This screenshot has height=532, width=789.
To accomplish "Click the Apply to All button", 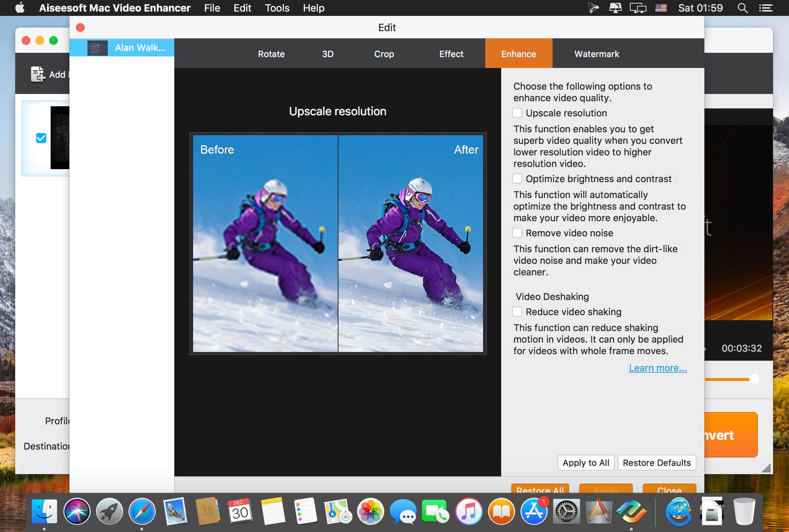I will (586, 463).
